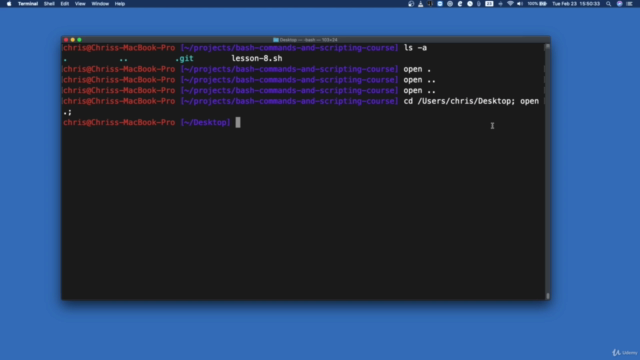Viewport: 640px width, 360px height.
Task: Click the date and time display
Action: pyautogui.click(x=576, y=4)
